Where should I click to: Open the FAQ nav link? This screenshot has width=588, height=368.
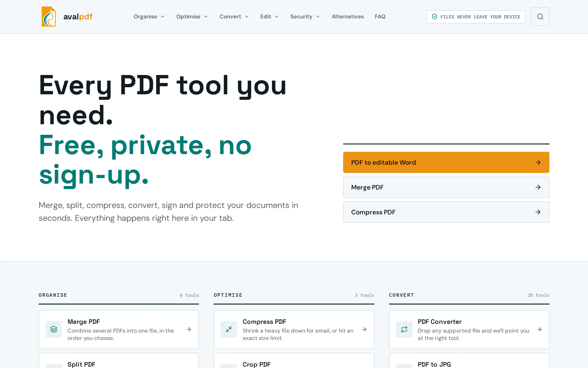(x=380, y=17)
